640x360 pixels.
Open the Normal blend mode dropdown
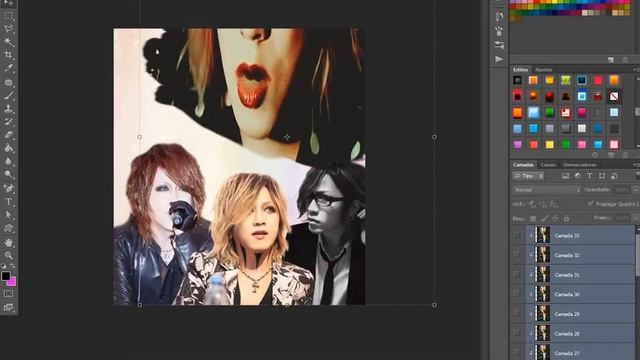(x=547, y=190)
